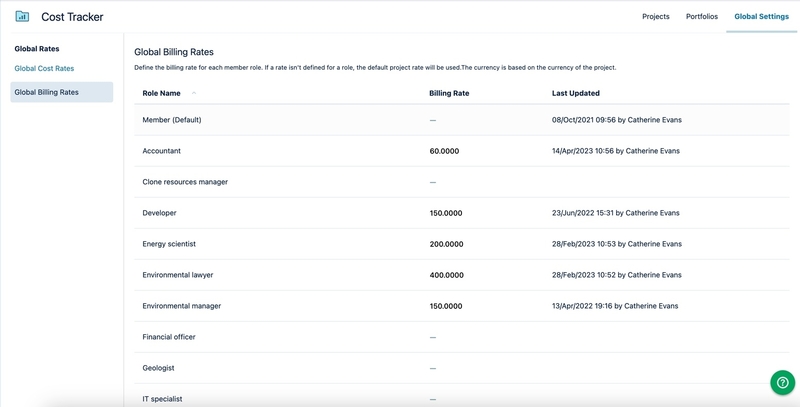Click the Last Updated column header

(x=575, y=93)
